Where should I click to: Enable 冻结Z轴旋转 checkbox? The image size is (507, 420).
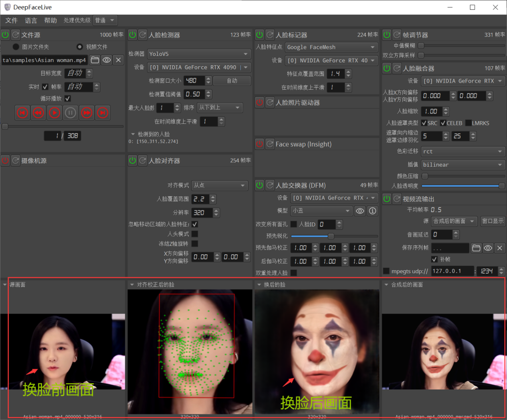point(195,244)
